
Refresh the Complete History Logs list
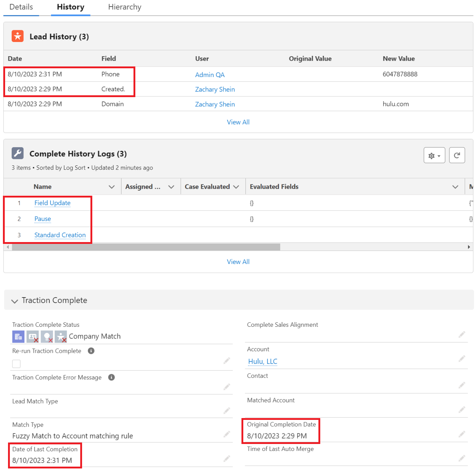point(457,156)
